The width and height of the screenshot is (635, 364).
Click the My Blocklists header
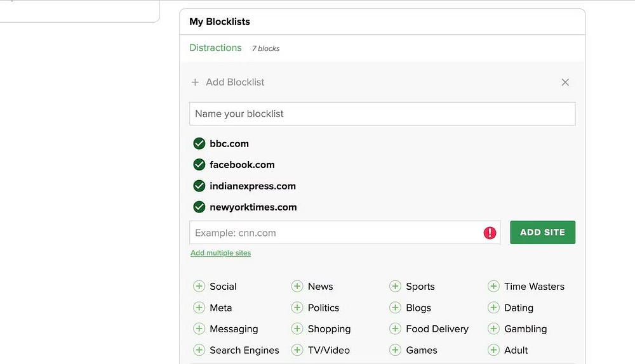[220, 22]
